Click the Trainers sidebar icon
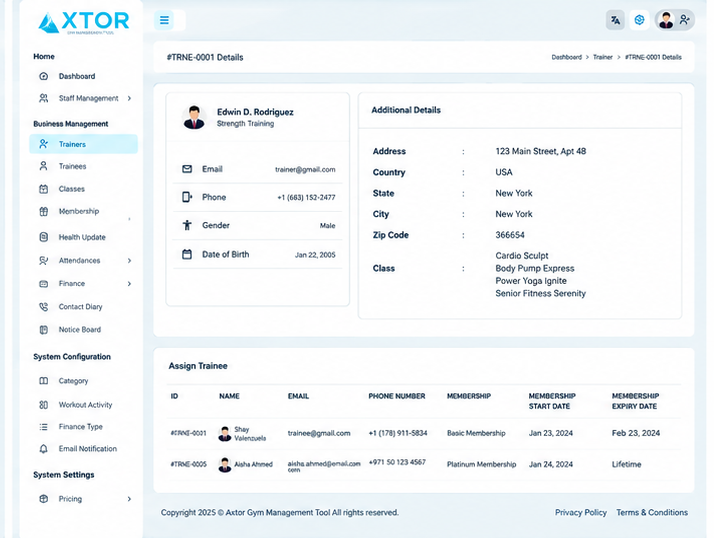This screenshot has width=714, height=538. point(44,144)
